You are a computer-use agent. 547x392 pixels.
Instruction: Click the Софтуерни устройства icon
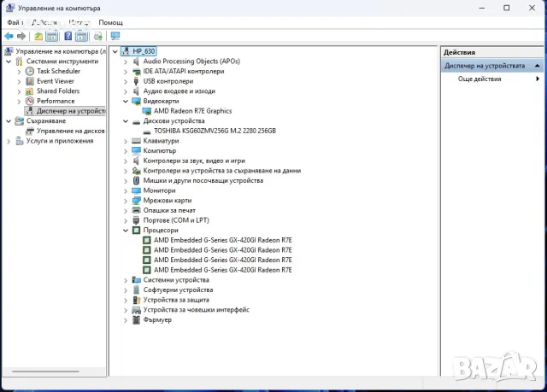(136, 290)
